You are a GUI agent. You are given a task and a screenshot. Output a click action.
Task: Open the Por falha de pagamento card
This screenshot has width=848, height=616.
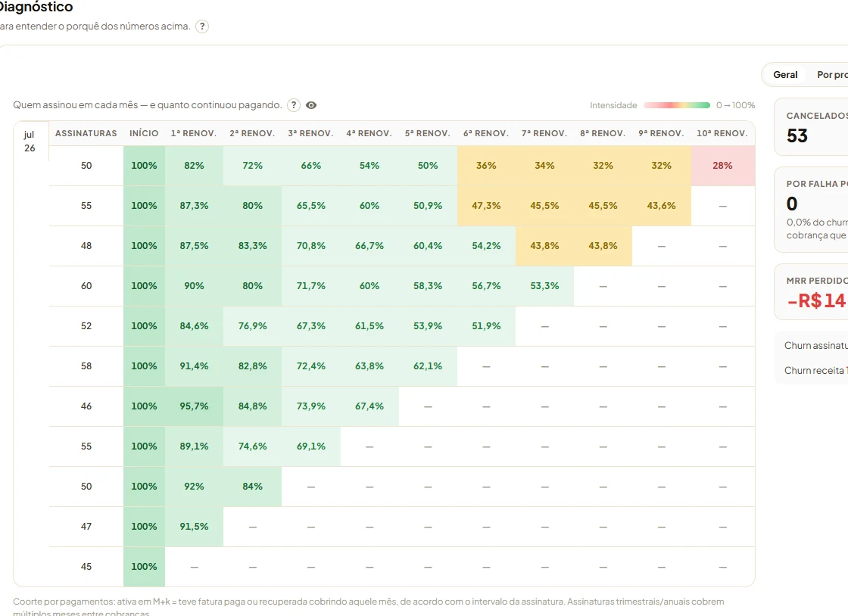(811, 210)
